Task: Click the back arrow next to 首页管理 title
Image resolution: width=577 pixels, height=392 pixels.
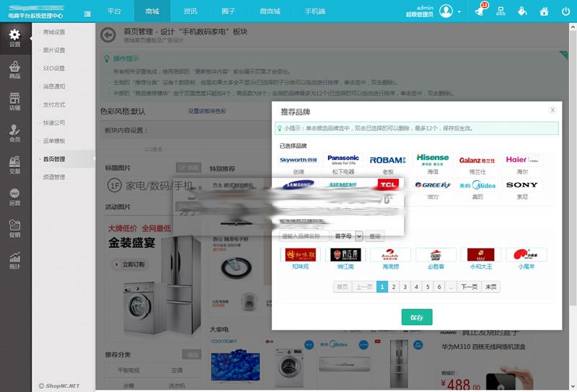Action: pyautogui.click(x=108, y=35)
